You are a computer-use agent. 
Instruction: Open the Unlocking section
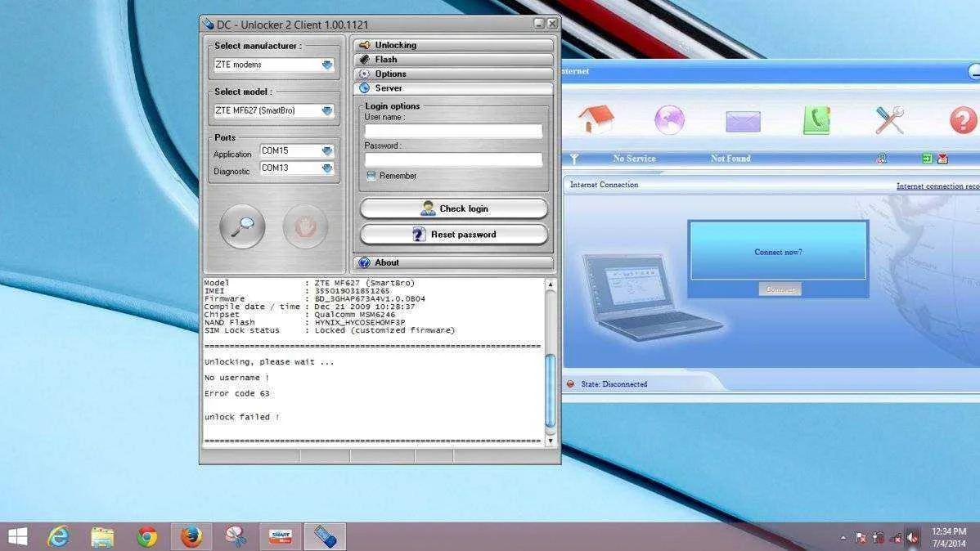click(453, 45)
